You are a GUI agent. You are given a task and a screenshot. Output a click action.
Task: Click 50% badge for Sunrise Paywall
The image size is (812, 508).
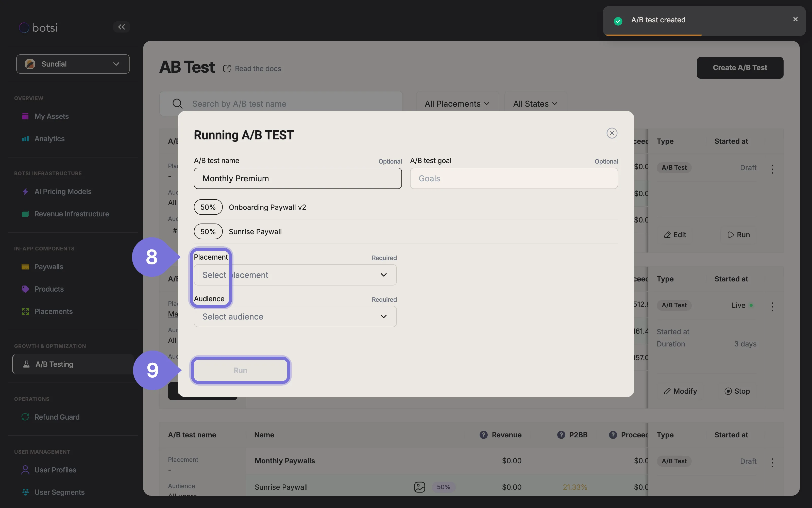tap(208, 231)
